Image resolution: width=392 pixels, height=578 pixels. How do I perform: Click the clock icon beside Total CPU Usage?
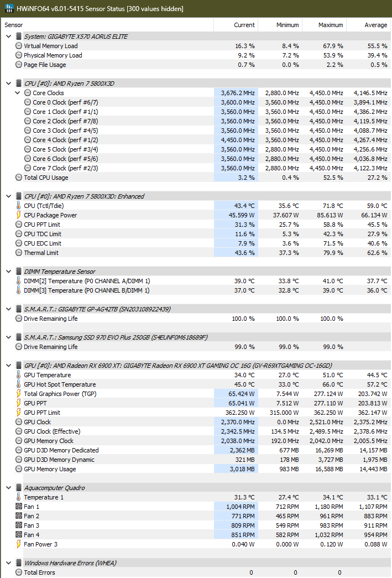(19, 178)
